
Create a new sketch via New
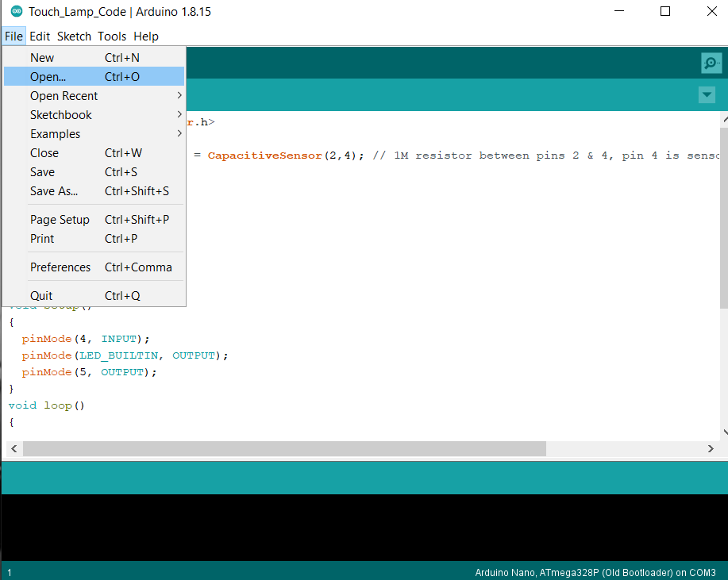tap(42, 57)
